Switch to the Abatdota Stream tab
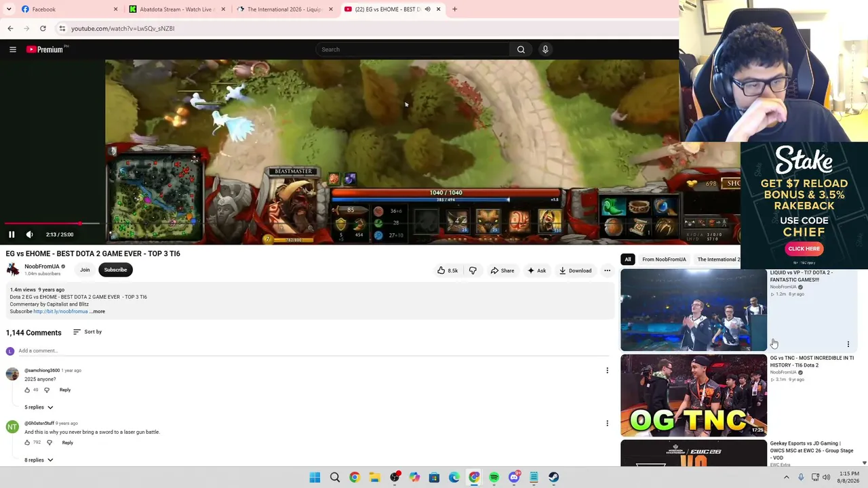868x488 pixels. point(177,9)
